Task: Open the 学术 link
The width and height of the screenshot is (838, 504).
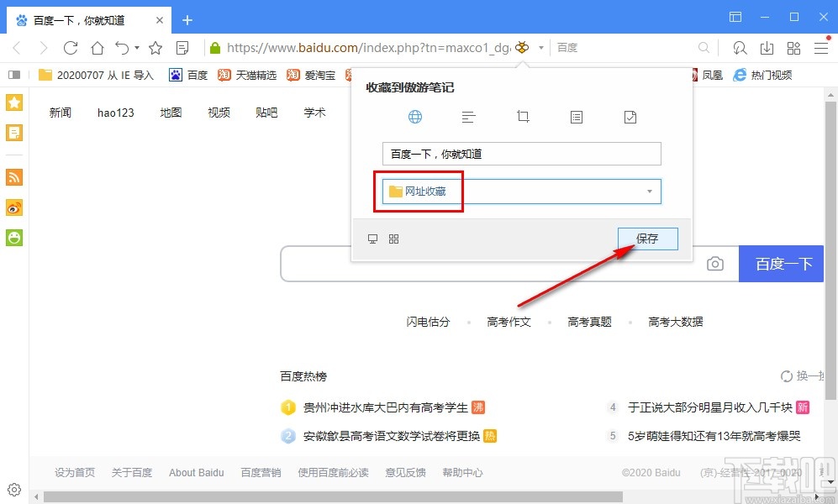Action: click(x=315, y=113)
